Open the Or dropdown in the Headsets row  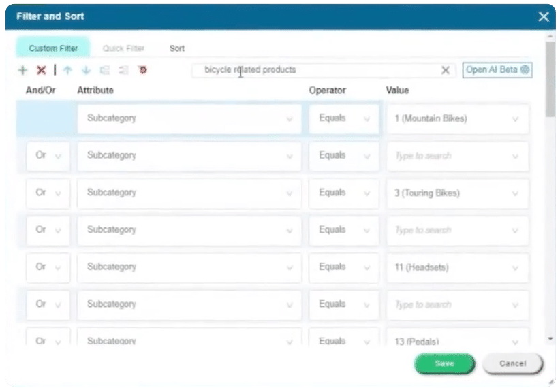(x=48, y=267)
